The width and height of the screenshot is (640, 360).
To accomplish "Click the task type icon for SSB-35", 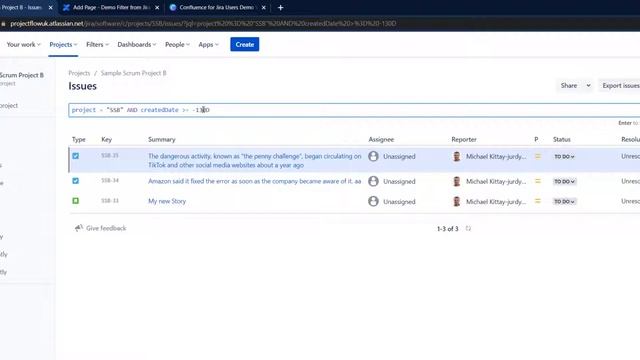I will pos(76,156).
